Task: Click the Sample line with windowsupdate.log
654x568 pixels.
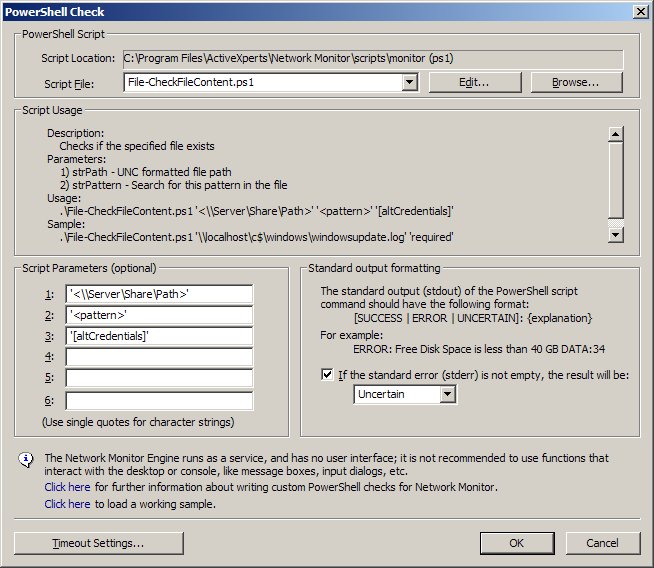Action: [x=257, y=237]
